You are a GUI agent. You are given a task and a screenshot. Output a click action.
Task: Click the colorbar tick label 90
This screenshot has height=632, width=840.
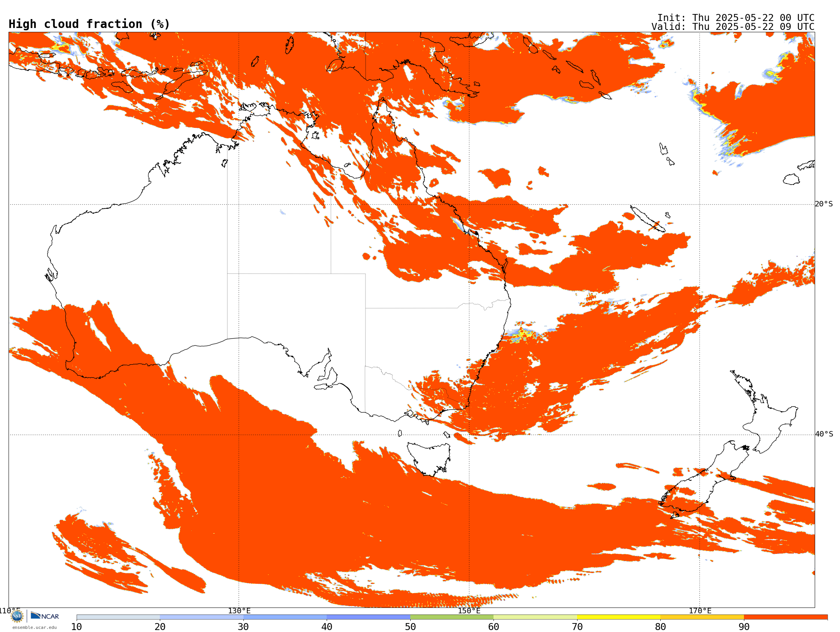744,627
